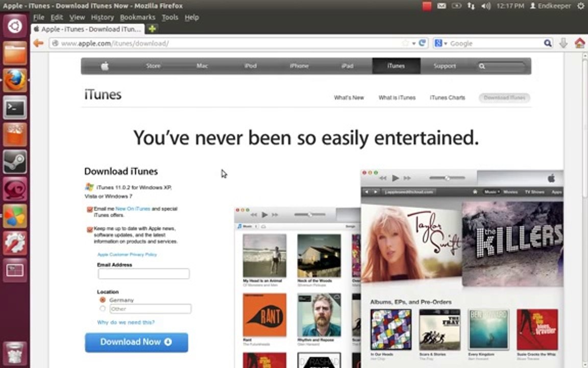Image resolution: width=588 pixels, height=368 pixels.
Task: Reload the page with refresh icon
Action: pos(422,43)
